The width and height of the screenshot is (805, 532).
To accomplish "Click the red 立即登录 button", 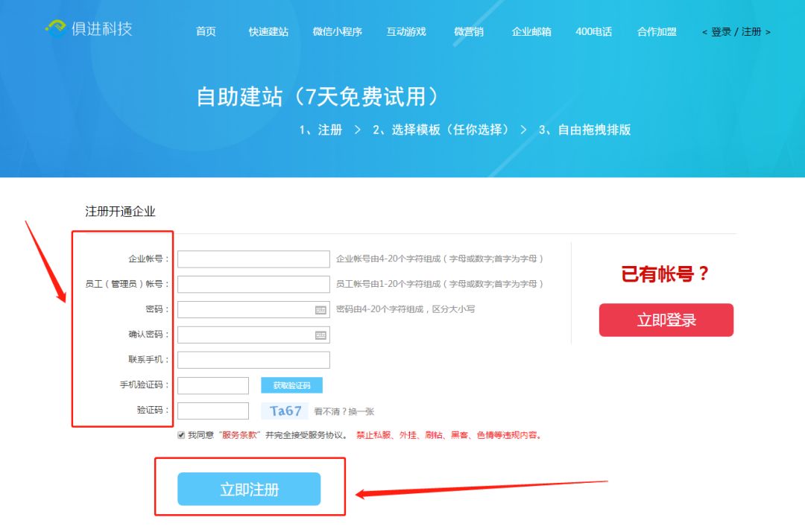I will click(x=666, y=320).
